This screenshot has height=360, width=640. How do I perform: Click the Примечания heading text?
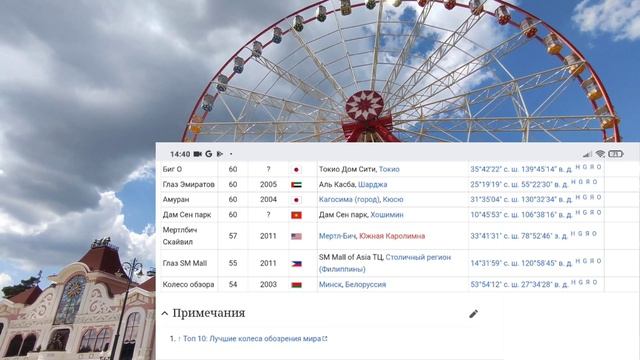pos(209,313)
